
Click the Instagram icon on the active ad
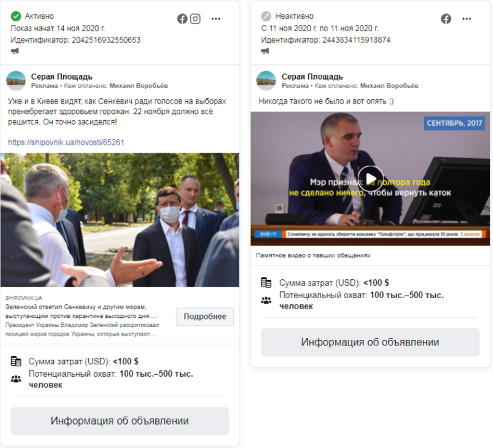click(x=195, y=19)
